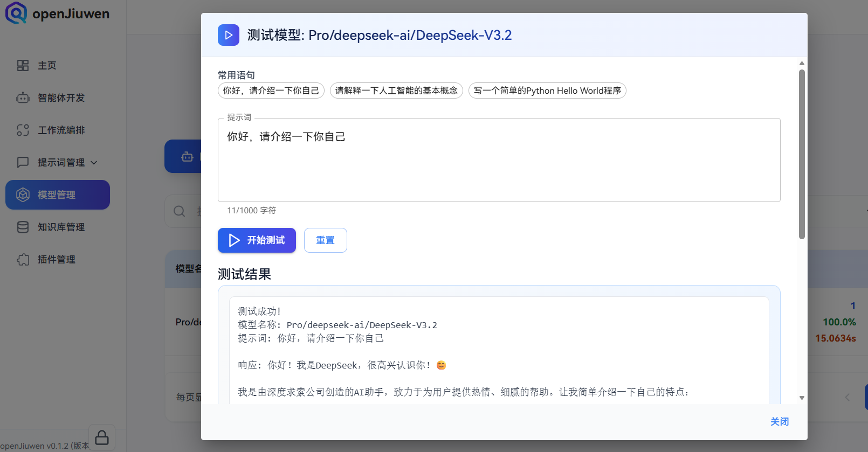868x452 pixels.
Task: Click the 常用语句 label
Action: [x=236, y=75]
